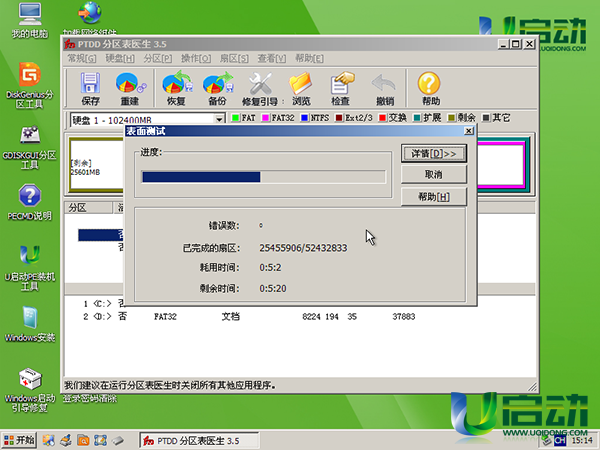
Task: Open the 帮助[E] menu
Action: pos(309,59)
